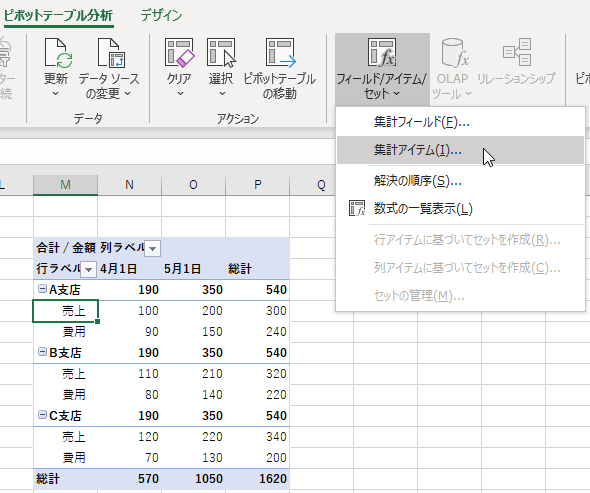The width and height of the screenshot is (590, 493).
Task: Click the 選択 (Select) pivot icon
Action: (x=222, y=53)
